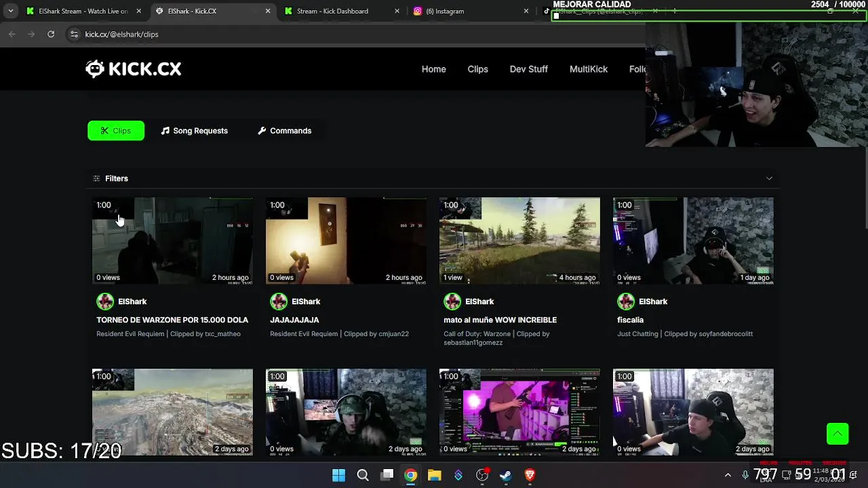Viewport: 868px width, 488px height.
Task: Select the green Clips tab
Action: [x=116, y=131]
